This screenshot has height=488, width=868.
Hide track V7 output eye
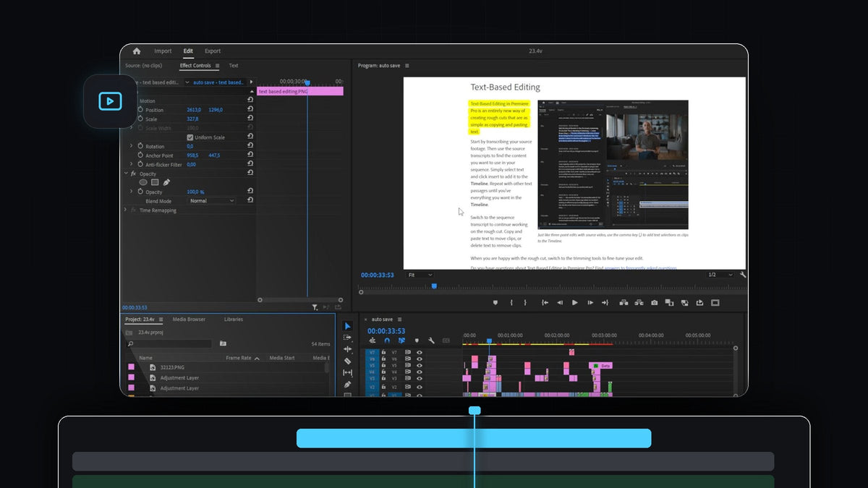click(419, 352)
